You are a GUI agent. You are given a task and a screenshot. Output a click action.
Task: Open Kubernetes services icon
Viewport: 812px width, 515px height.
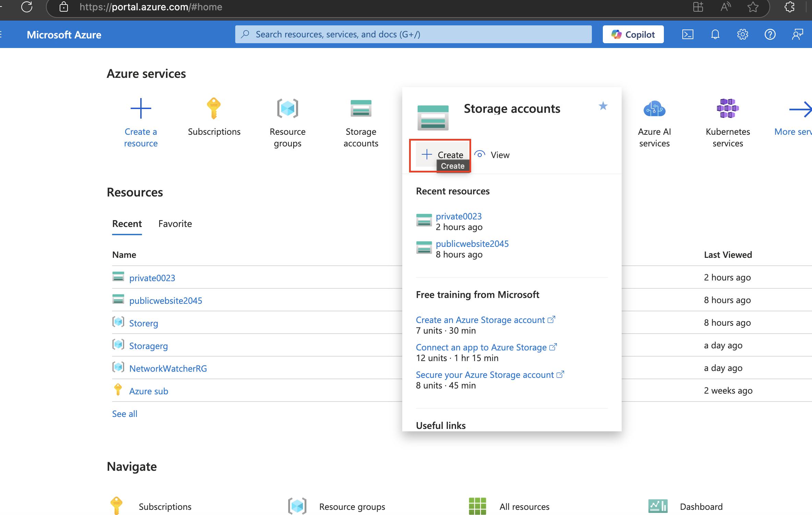(728, 108)
